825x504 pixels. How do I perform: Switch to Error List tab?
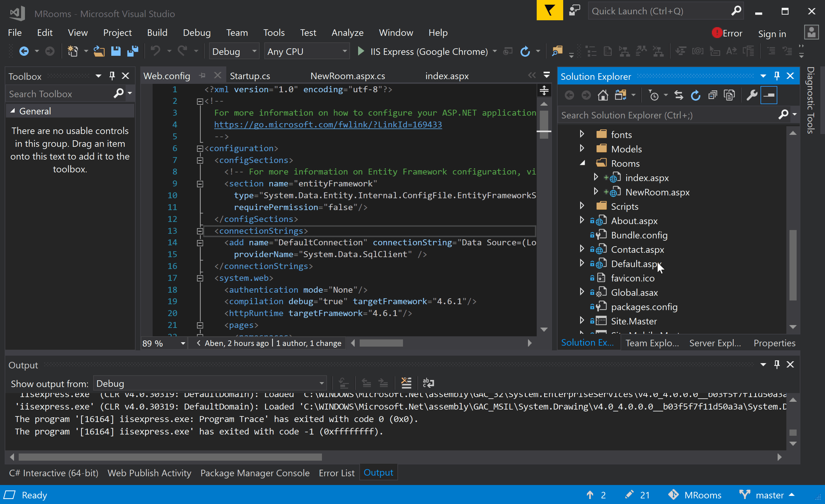click(x=337, y=473)
